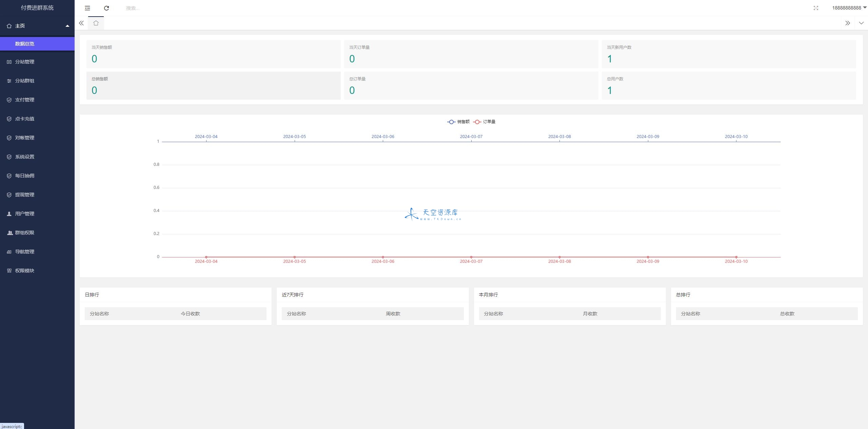Click the 总用户数 stat card
868x429 pixels.
729,85
